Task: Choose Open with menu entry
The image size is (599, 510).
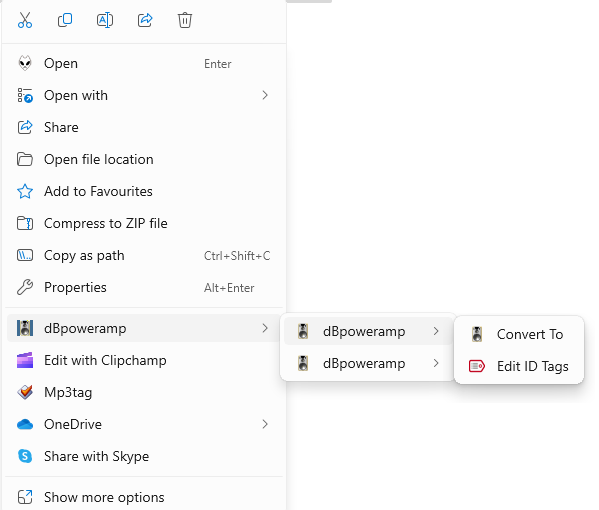Action: click(144, 95)
